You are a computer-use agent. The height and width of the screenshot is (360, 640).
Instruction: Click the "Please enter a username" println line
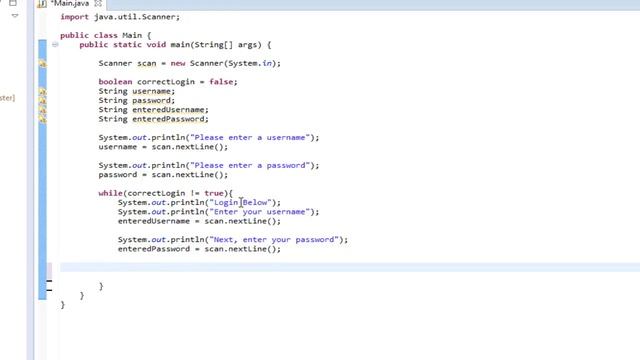209,138
